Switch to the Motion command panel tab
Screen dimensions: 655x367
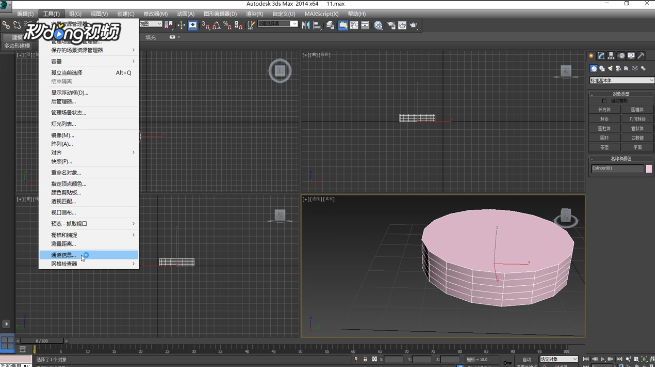621,56
